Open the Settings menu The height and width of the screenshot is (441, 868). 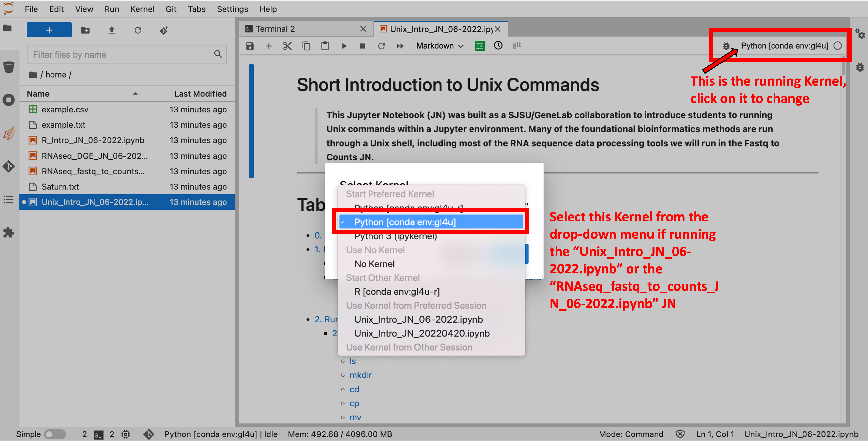232,9
